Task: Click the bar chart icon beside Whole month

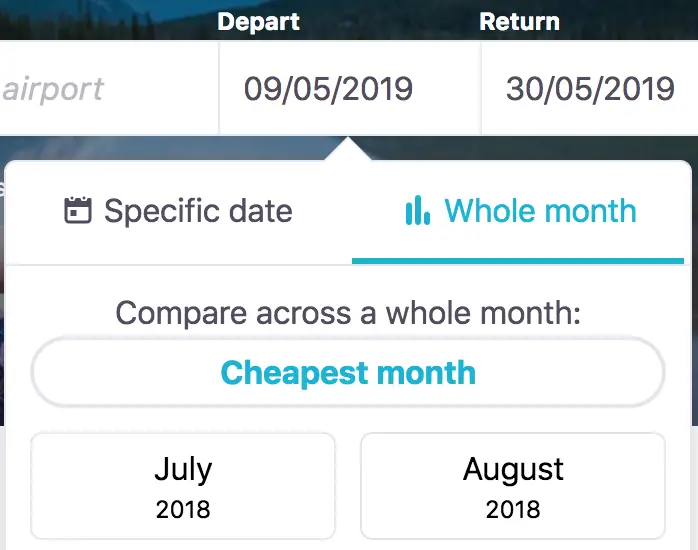Action: [x=418, y=210]
